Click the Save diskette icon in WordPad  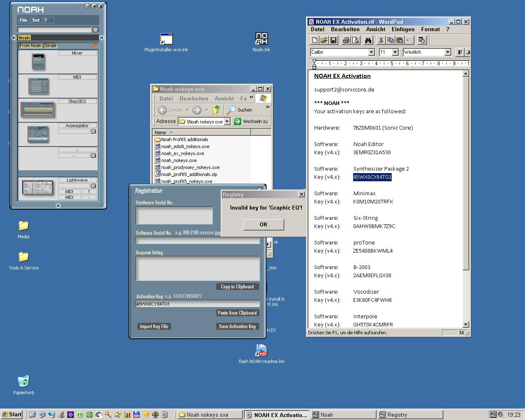pyautogui.click(x=333, y=40)
